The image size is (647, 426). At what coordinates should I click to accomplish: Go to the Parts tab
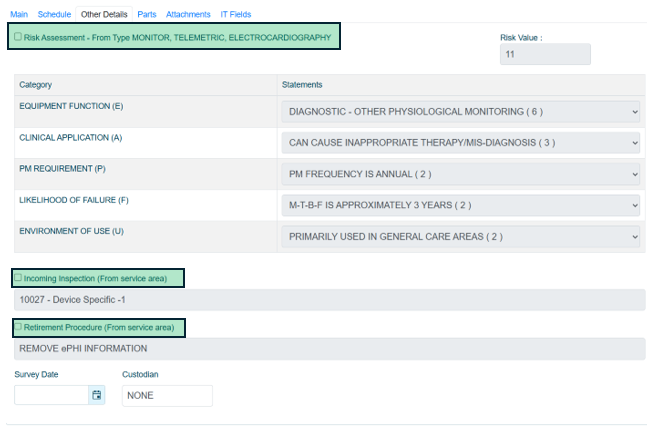[148, 15]
